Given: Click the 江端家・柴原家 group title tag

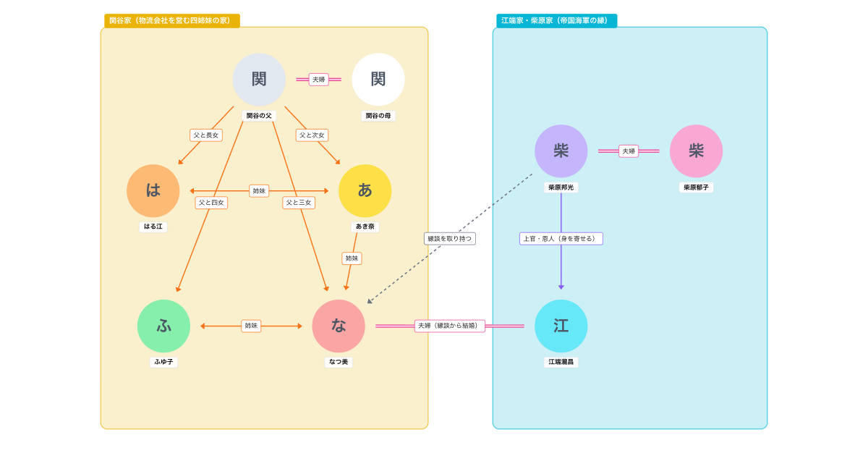Looking at the screenshot, I should (x=557, y=21).
